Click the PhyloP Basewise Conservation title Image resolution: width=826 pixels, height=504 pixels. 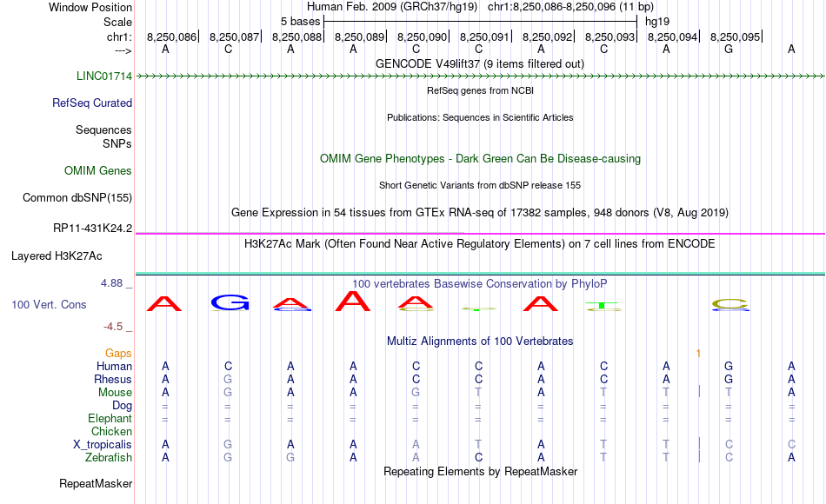[480, 284]
